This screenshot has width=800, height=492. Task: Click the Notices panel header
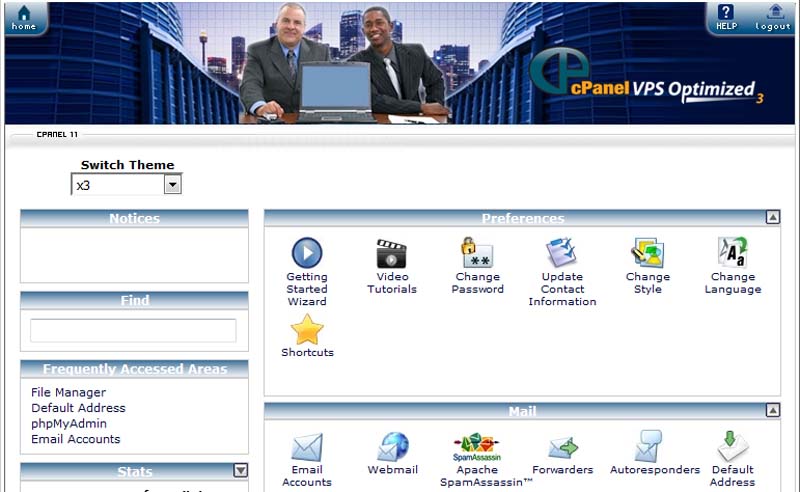134,218
